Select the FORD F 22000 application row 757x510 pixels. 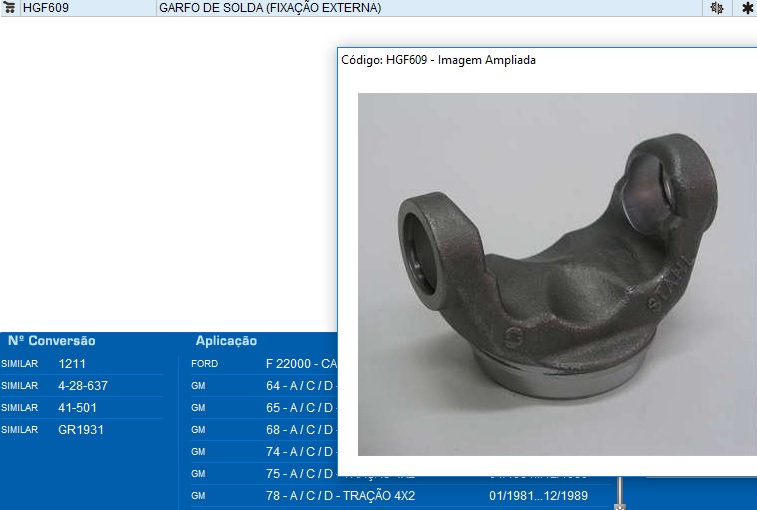(x=262, y=364)
